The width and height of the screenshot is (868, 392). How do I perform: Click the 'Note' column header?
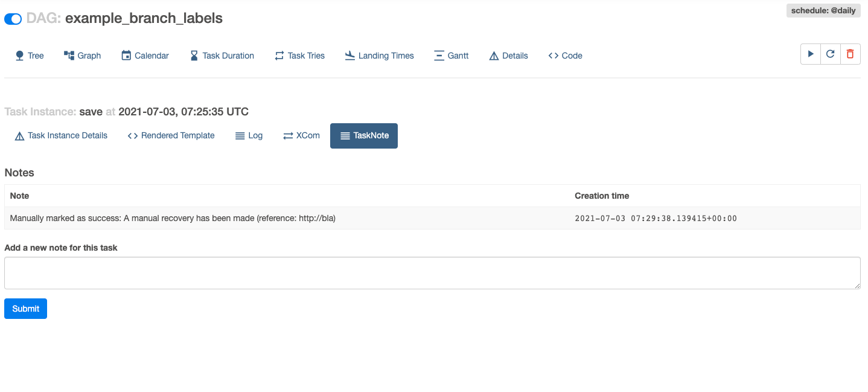(19, 196)
